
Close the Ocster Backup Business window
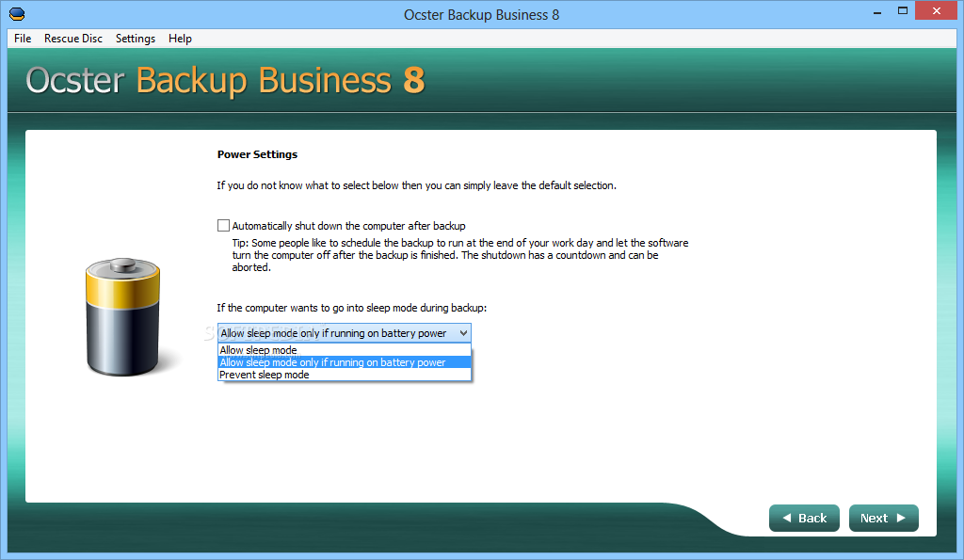[x=937, y=11]
